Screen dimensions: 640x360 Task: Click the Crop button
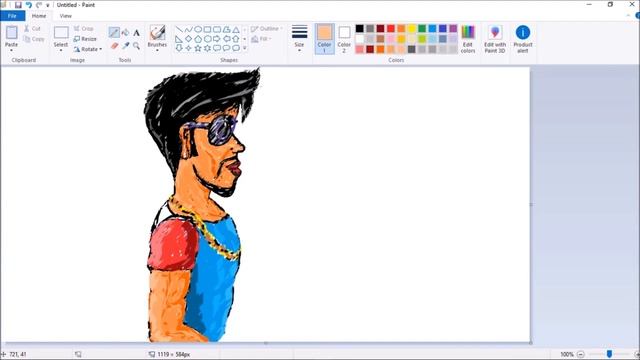[x=84, y=29]
